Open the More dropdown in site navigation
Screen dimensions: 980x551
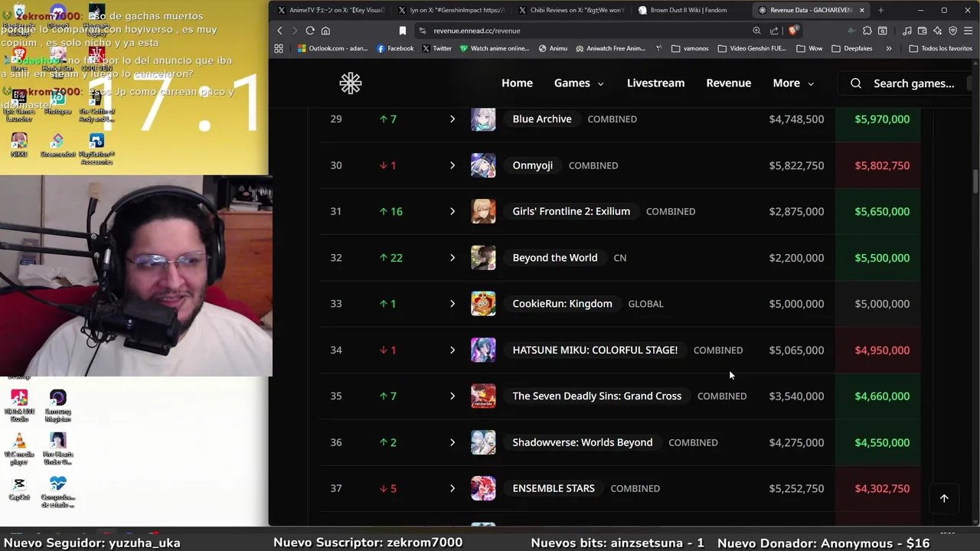(793, 83)
